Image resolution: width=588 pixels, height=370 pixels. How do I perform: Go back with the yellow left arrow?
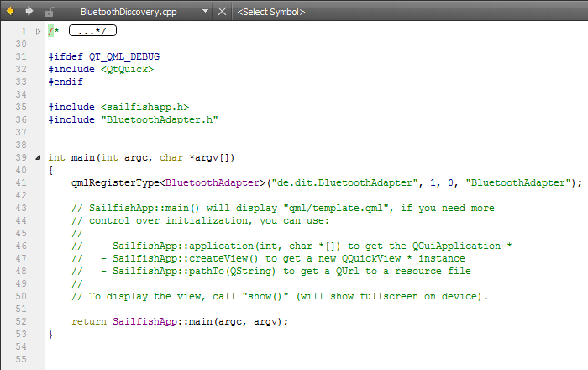(x=10, y=11)
